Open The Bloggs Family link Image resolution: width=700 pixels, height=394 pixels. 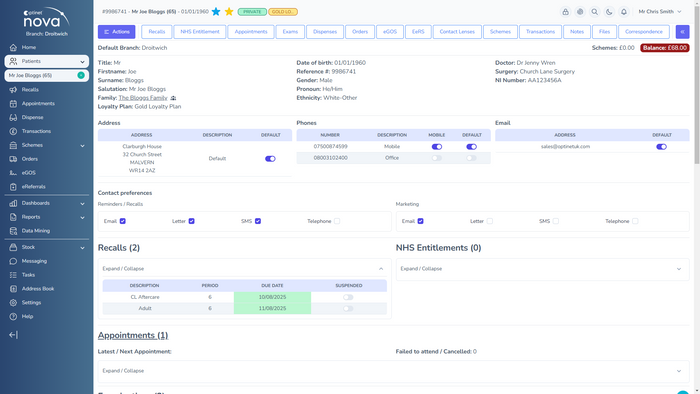click(143, 98)
